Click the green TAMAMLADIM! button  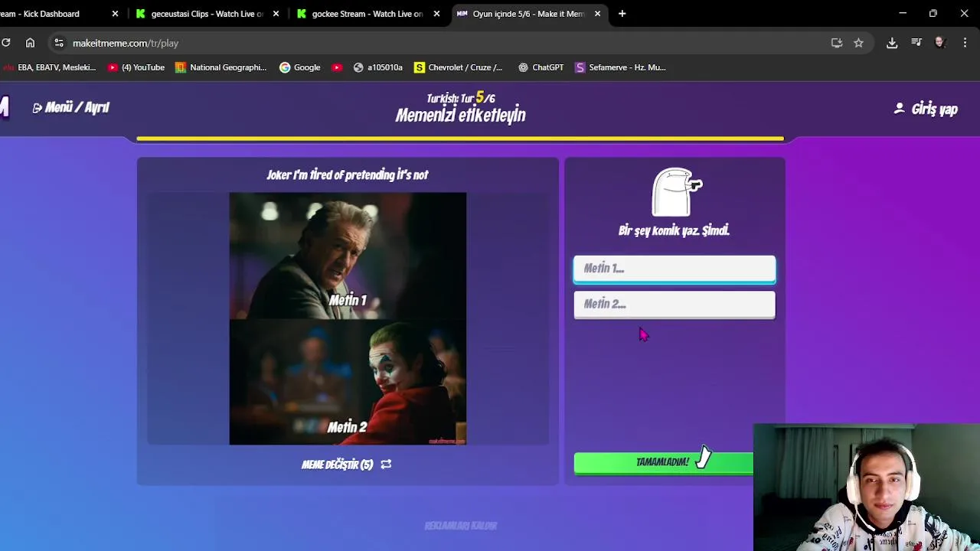pyautogui.click(x=663, y=462)
